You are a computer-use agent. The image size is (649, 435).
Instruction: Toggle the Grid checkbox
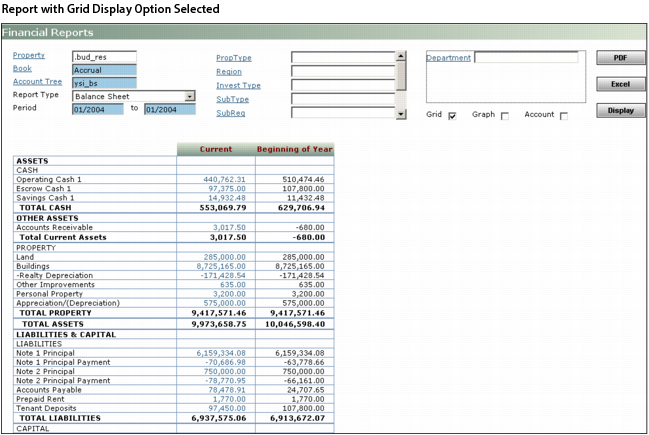453,116
